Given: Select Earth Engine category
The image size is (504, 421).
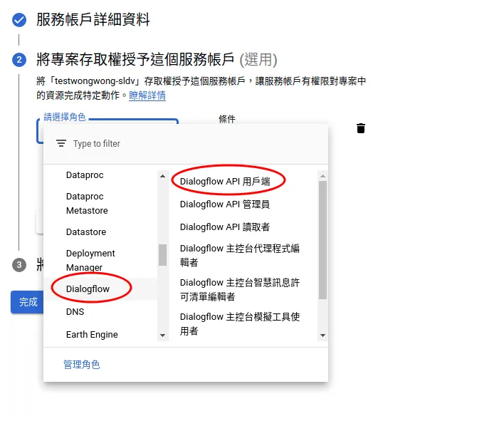Looking at the screenshot, I should click(x=92, y=335).
